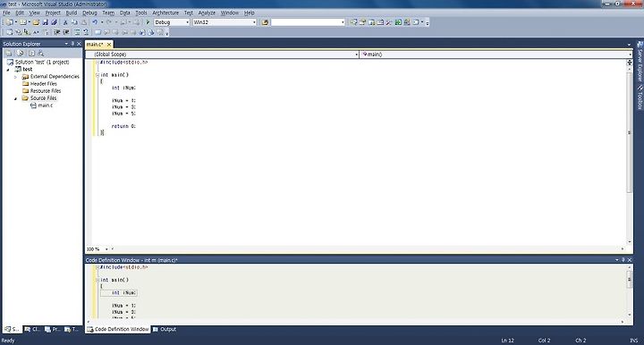Click the New Project toolbar icon
The width and height of the screenshot is (644, 345).
click(9, 22)
